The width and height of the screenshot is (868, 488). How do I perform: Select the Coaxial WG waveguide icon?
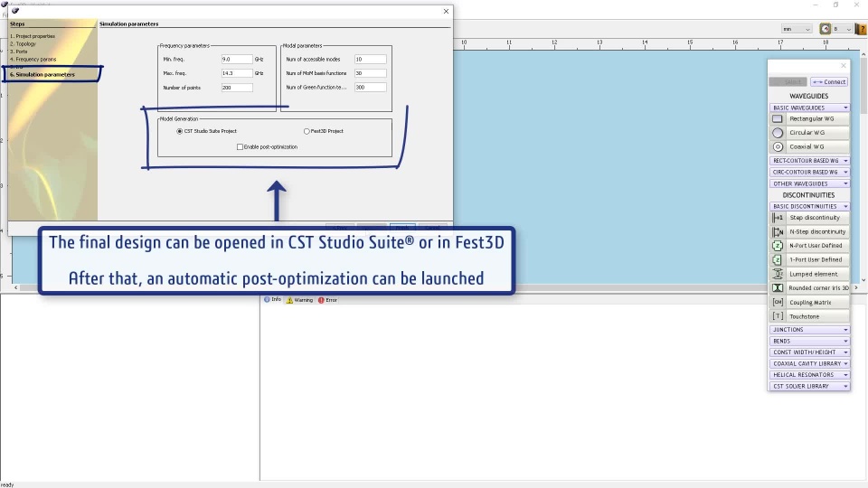pos(778,146)
